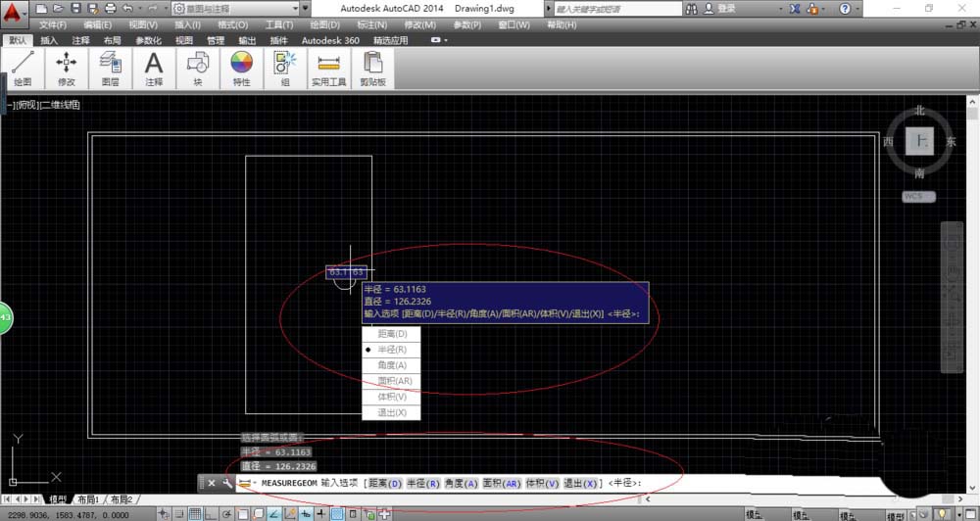This screenshot has height=521, width=980.
Task: Click the Help question mark icon
Action: pos(845,9)
